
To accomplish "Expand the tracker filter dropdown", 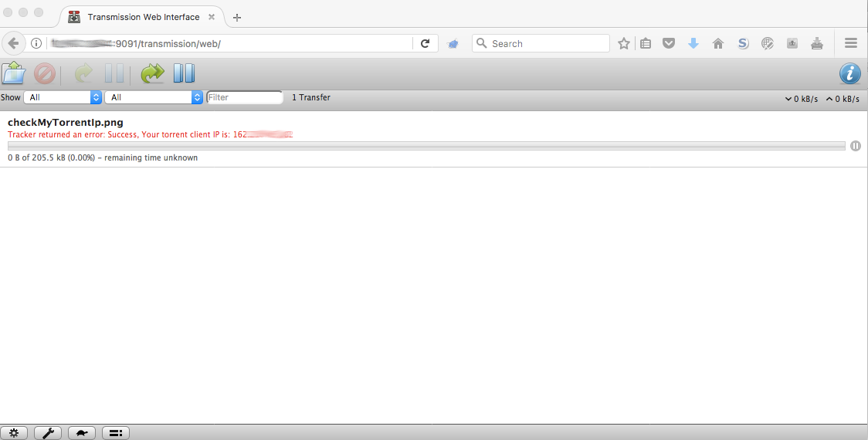I will 154,97.
